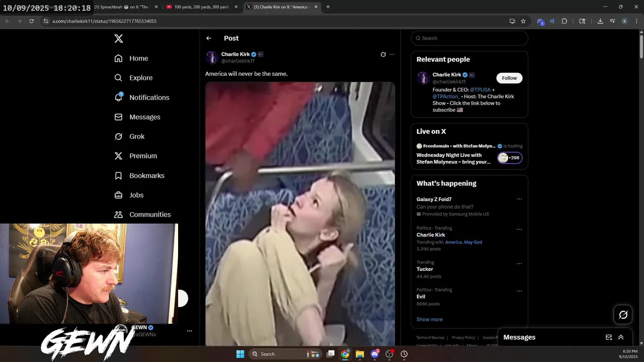Click Show more under What's happening
Image resolution: width=644 pixels, height=362 pixels.
pyautogui.click(x=430, y=319)
